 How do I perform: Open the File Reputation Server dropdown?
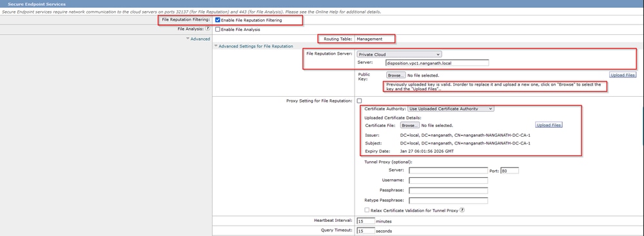click(x=399, y=54)
